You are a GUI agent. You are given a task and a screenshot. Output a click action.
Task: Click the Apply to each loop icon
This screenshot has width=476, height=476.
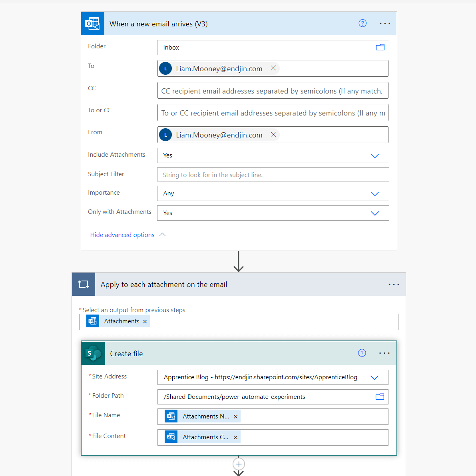[83, 284]
